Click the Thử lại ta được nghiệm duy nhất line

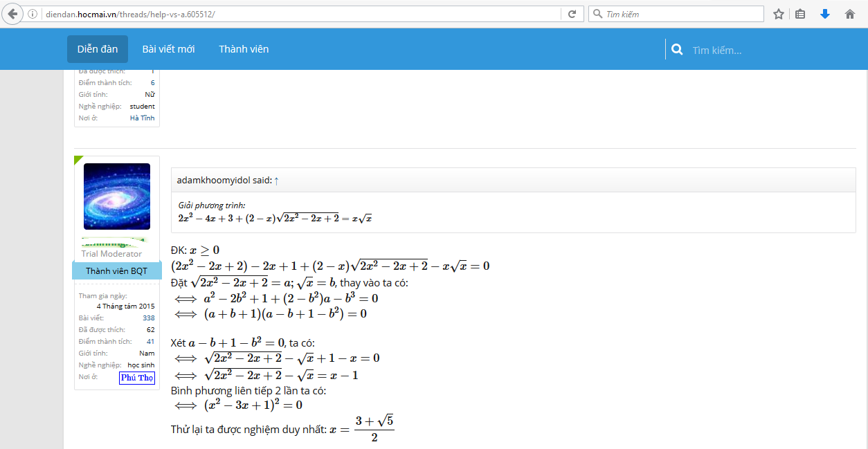[283, 430]
